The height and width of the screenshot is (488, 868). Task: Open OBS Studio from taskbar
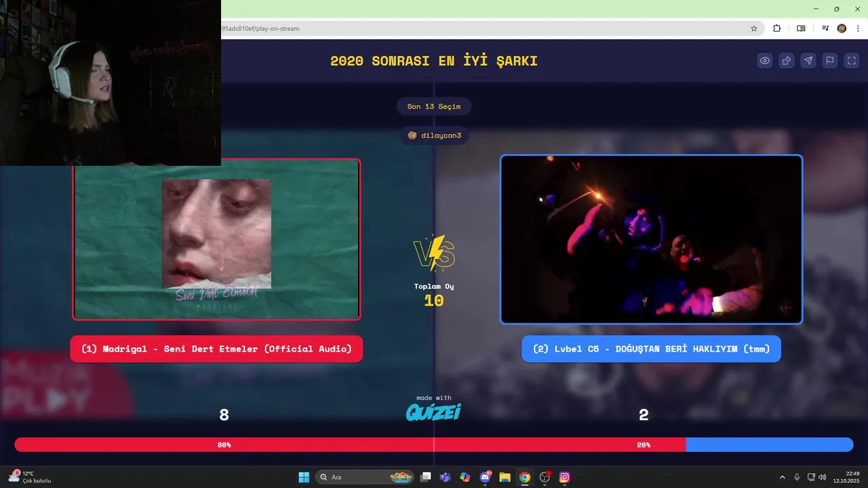click(545, 477)
